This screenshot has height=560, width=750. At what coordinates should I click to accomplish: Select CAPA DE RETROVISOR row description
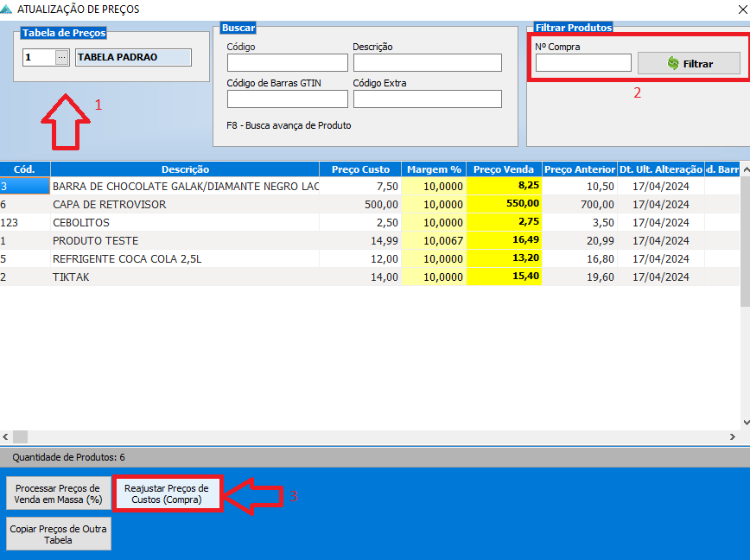(x=185, y=204)
